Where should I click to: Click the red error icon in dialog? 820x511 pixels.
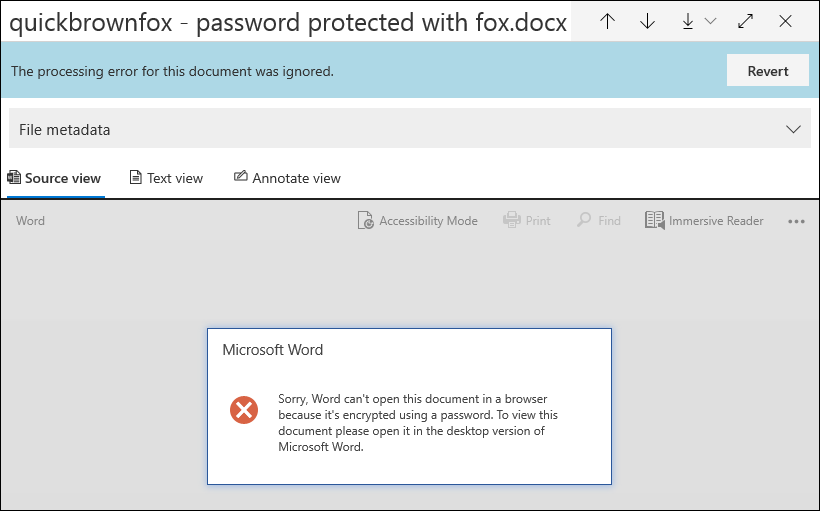(x=244, y=410)
